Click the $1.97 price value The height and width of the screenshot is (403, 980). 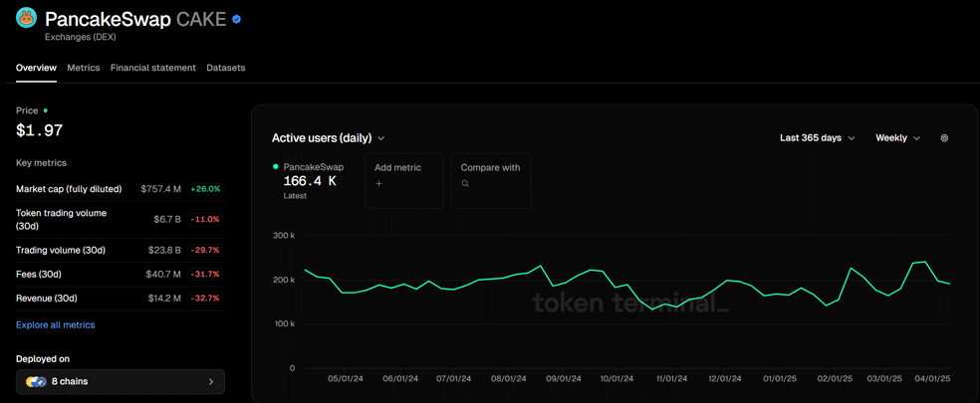pyautogui.click(x=40, y=130)
